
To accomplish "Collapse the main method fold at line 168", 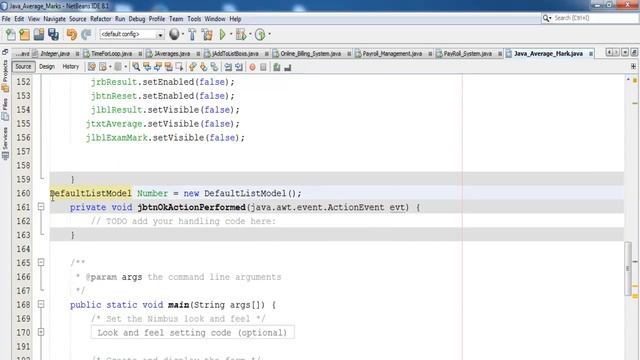I will point(41,304).
